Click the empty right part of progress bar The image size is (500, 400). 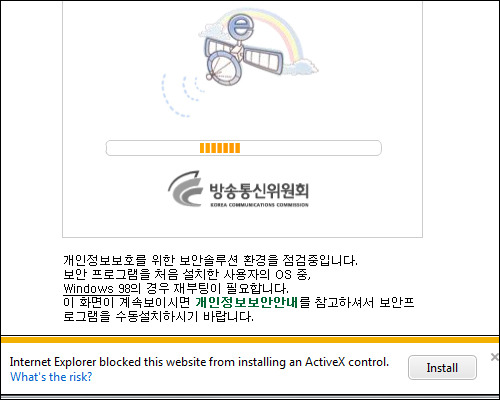310,148
